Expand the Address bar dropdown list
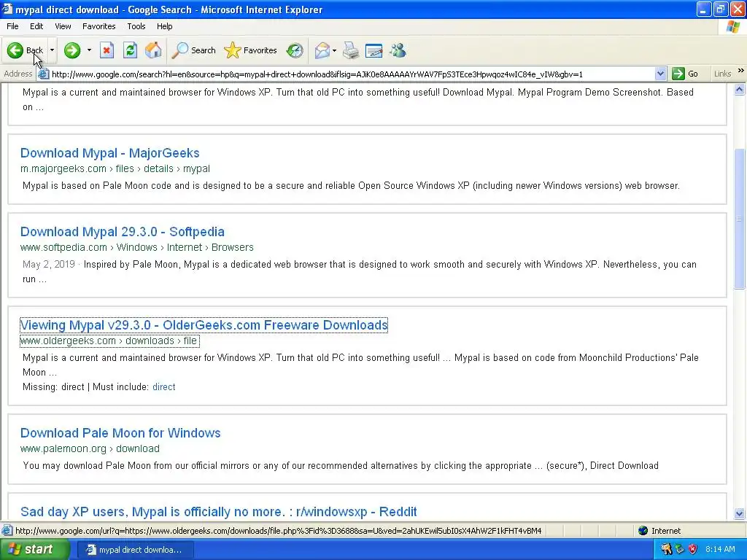 660,74
